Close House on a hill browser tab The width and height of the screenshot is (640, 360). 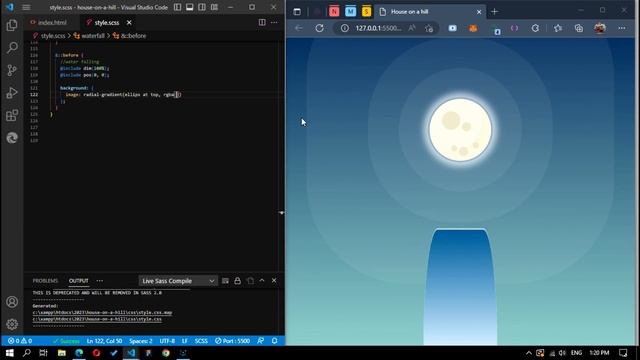[479, 12]
